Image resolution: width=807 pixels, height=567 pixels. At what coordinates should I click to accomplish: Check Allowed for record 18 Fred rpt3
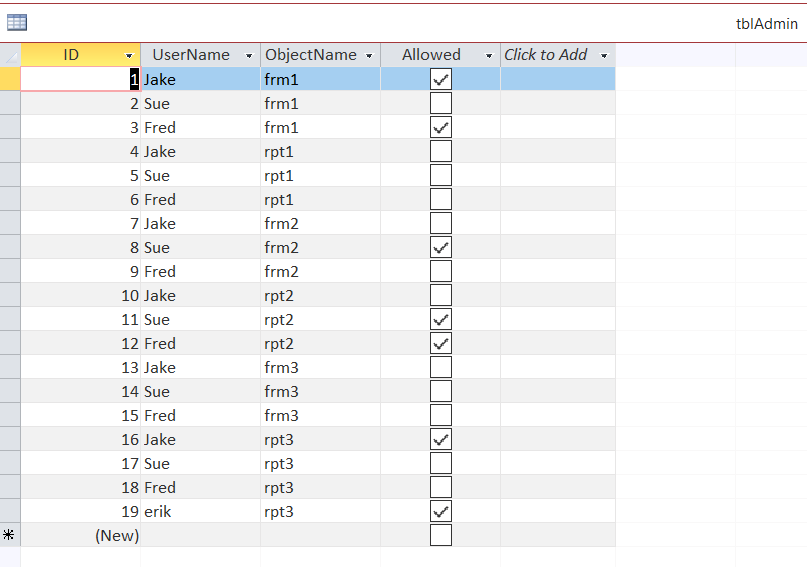coord(441,487)
